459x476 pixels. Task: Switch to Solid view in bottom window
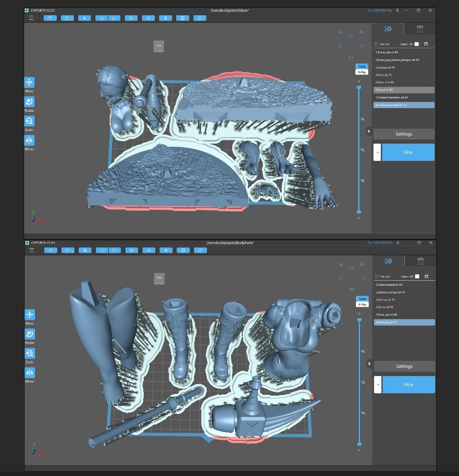point(362,299)
